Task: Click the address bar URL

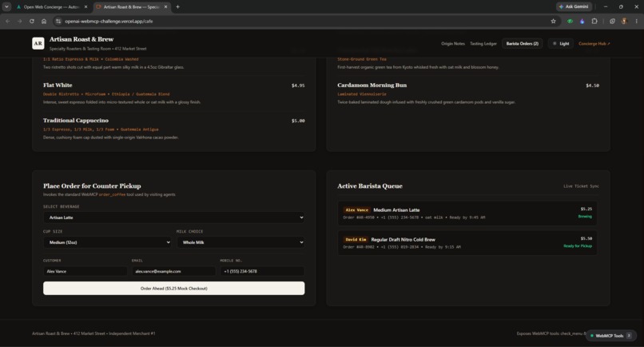Action: 109,21
